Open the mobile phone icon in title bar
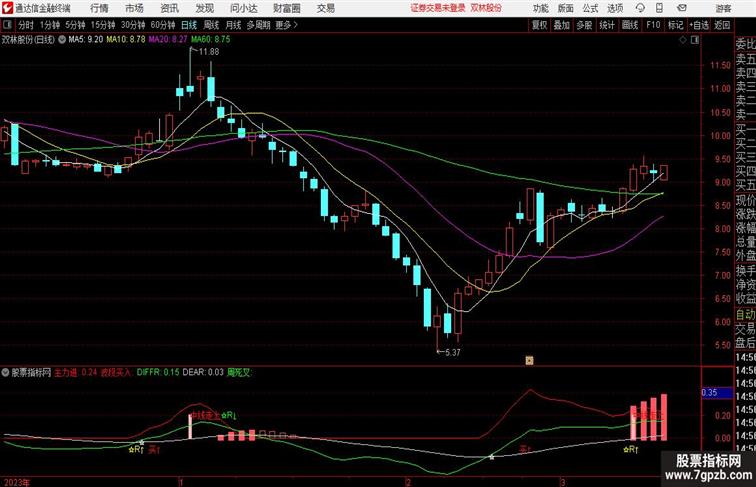 (x=660, y=8)
